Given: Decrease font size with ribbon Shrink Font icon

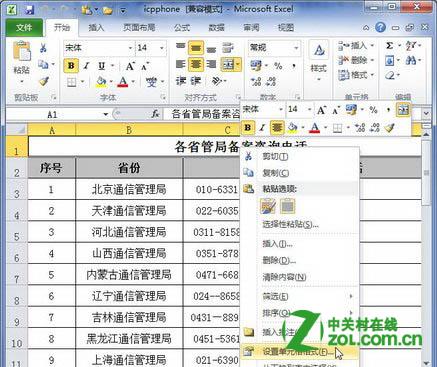Looking at the screenshot, I should pyautogui.click(x=145, y=66).
